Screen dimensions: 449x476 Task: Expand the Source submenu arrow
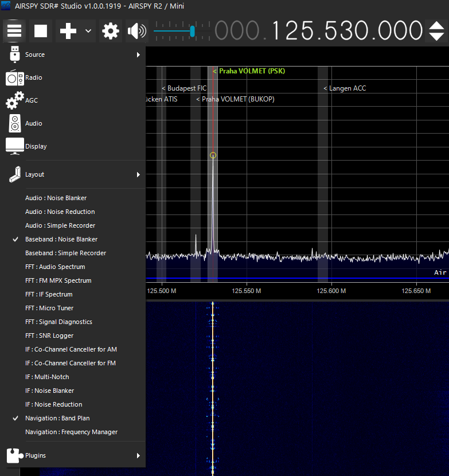pos(138,54)
